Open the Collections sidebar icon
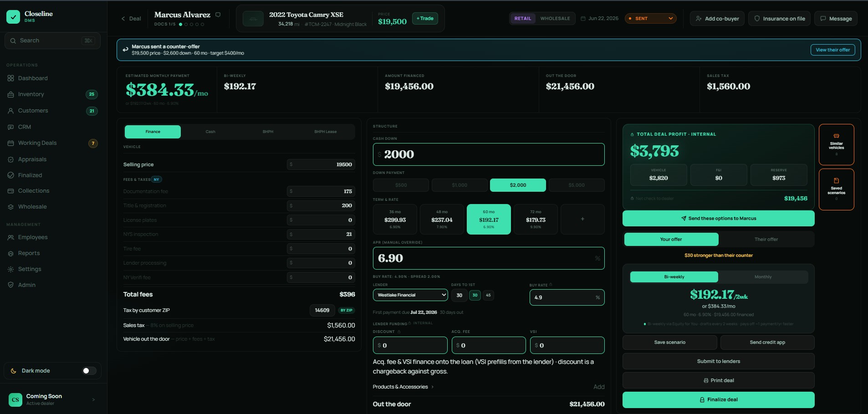This screenshot has width=868, height=414. 10,191
